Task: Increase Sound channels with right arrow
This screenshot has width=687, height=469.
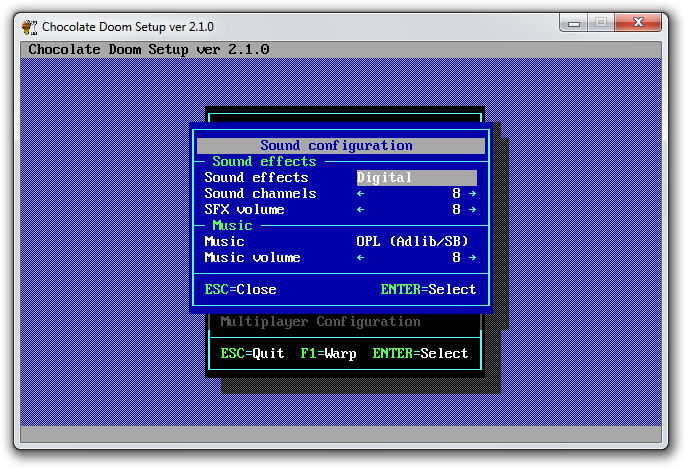Action: pyautogui.click(x=472, y=194)
